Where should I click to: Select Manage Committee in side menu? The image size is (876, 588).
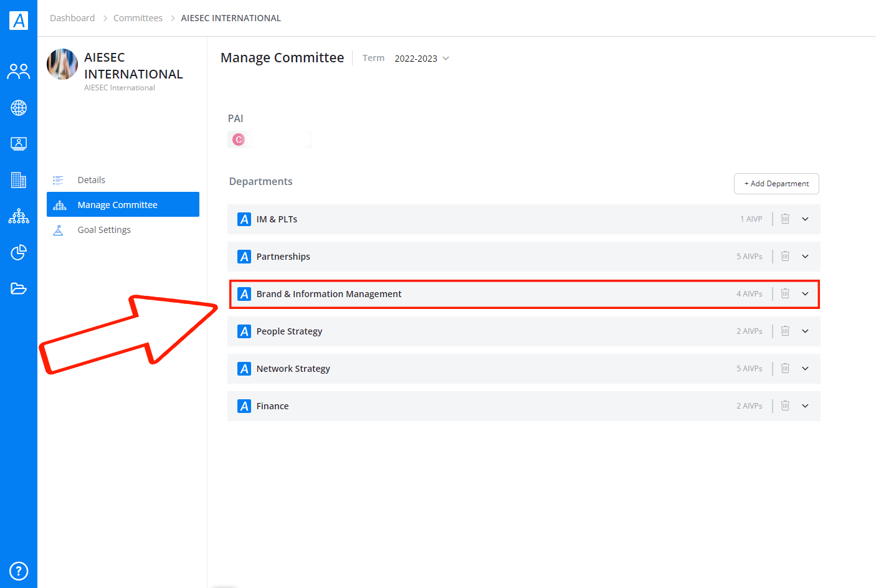123,204
